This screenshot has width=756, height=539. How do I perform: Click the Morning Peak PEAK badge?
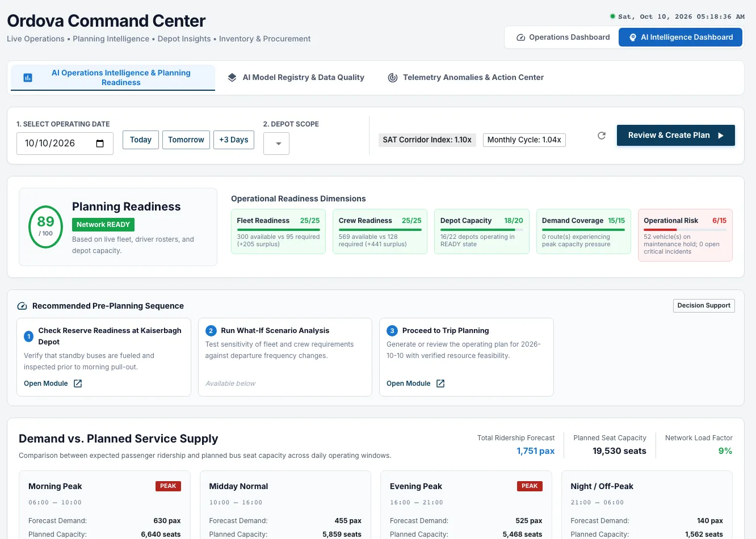pos(168,486)
